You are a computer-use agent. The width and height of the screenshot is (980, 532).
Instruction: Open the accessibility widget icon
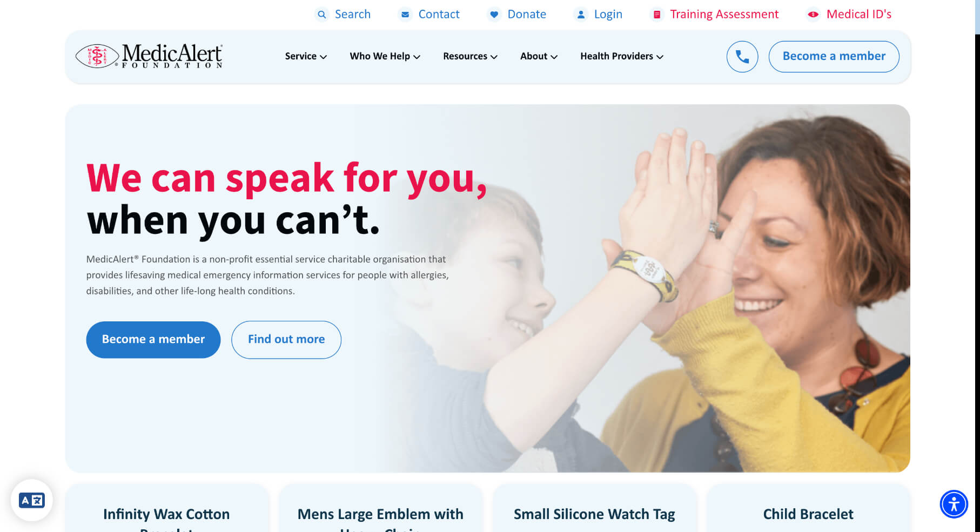(x=954, y=504)
